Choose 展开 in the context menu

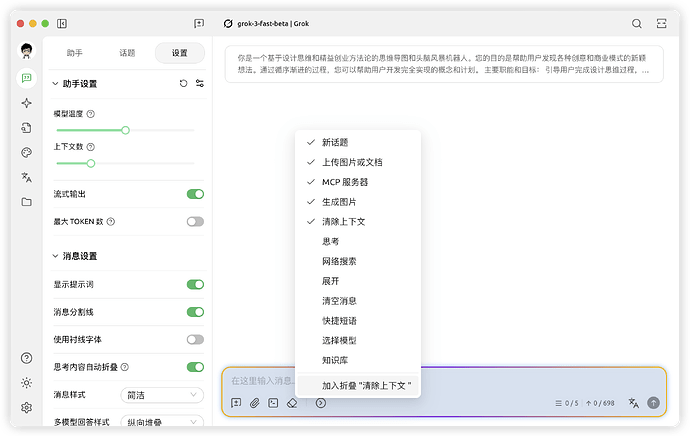pyautogui.click(x=358, y=281)
